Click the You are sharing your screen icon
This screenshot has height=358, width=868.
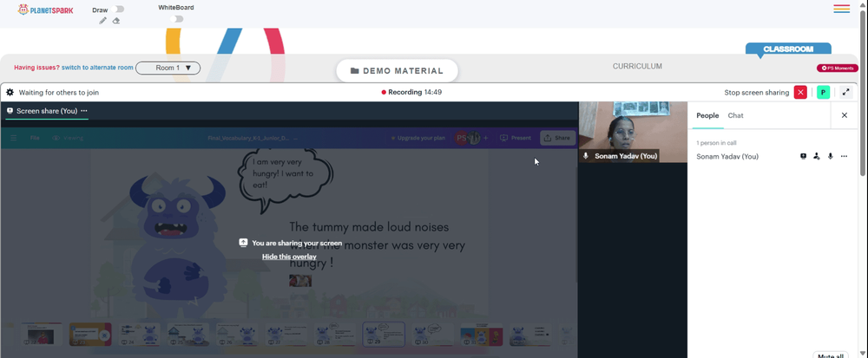[x=243, y=243]
